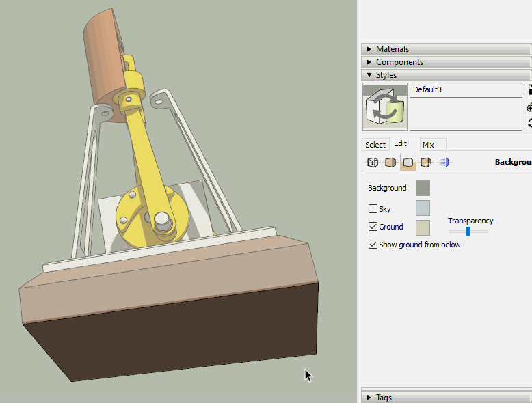Click the Default3 style thumbnail
Screen dimensions: 532x403
pyautogui.click(x=385, y=107)
